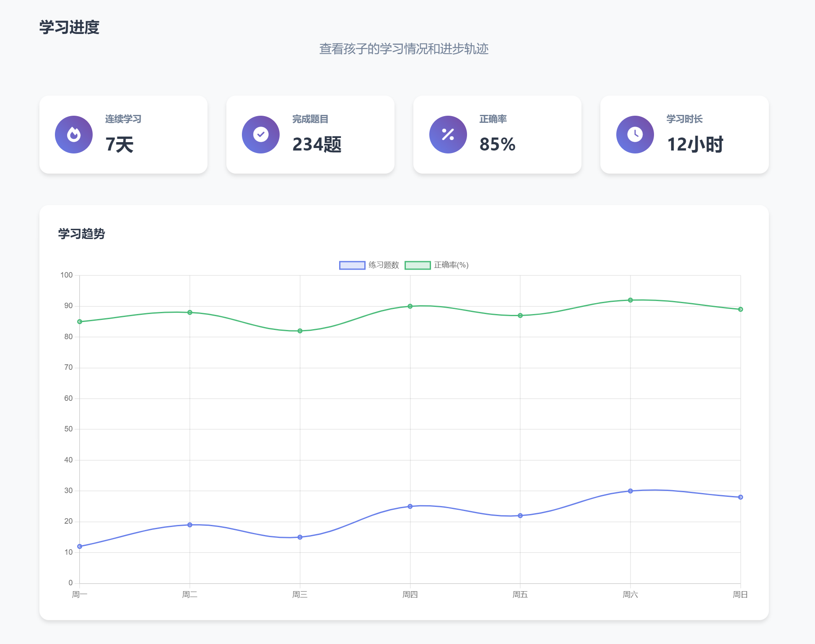Click the 完成题目 234题 card

pyautogui.click(x=310, y=135)
